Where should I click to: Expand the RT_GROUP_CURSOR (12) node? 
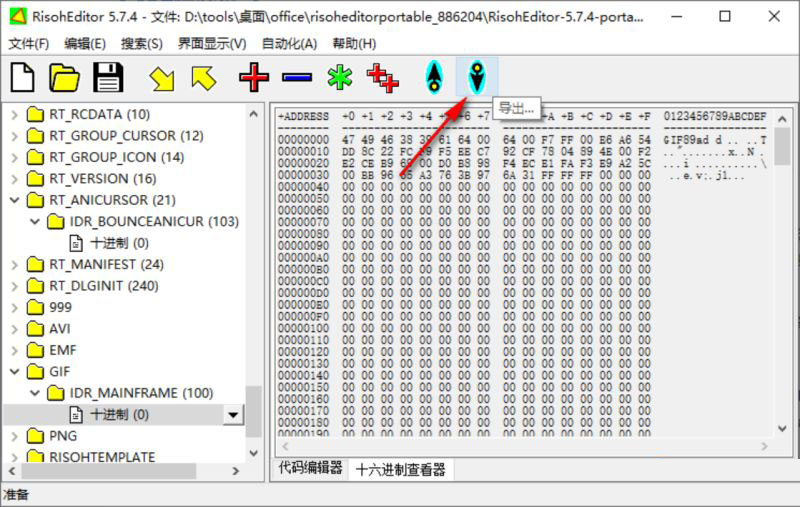coord(15,136)
